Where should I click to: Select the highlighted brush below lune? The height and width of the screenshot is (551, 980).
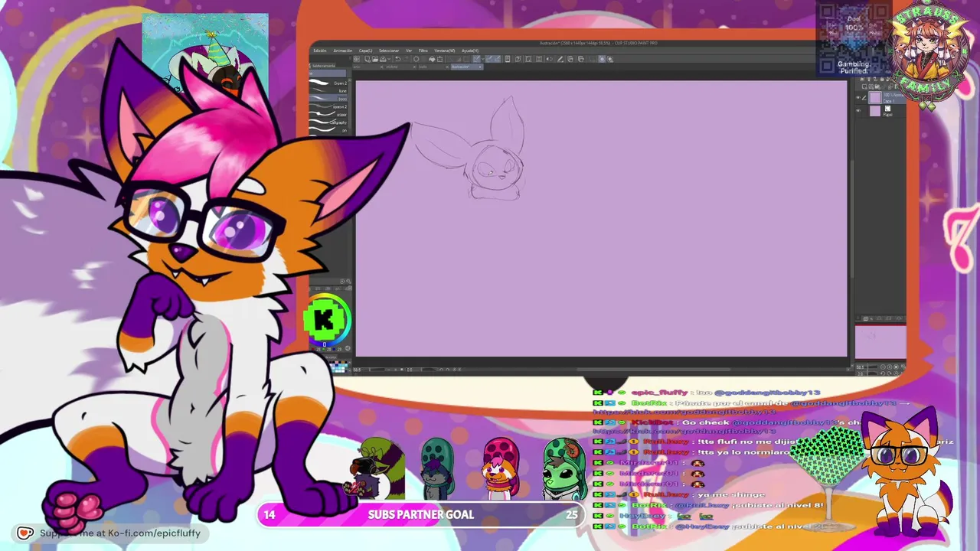click(x=328, y=99)
